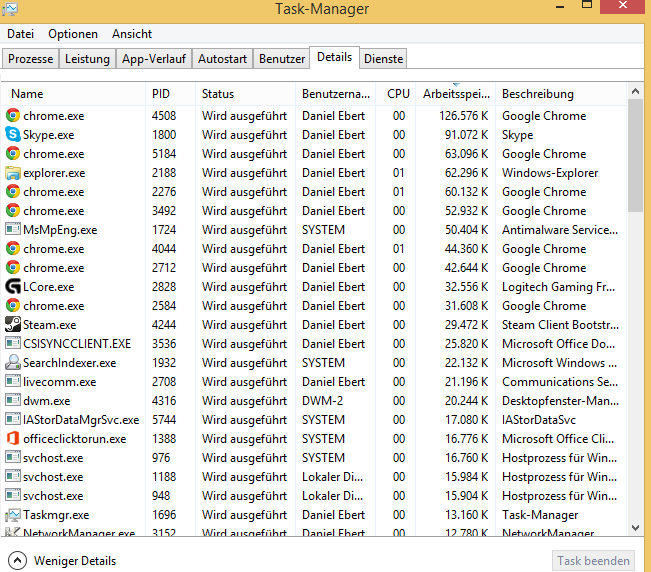Click the Chrome icon of PID 2712

[13, 268]
